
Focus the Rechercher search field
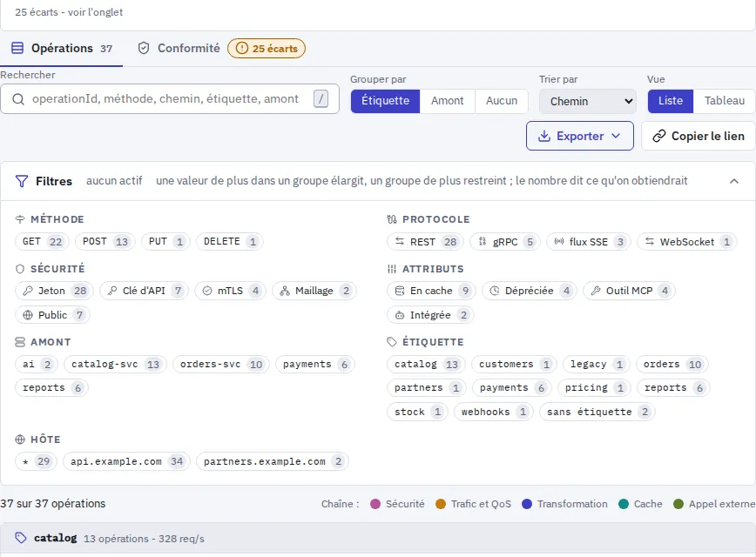(x=170, y=99)
